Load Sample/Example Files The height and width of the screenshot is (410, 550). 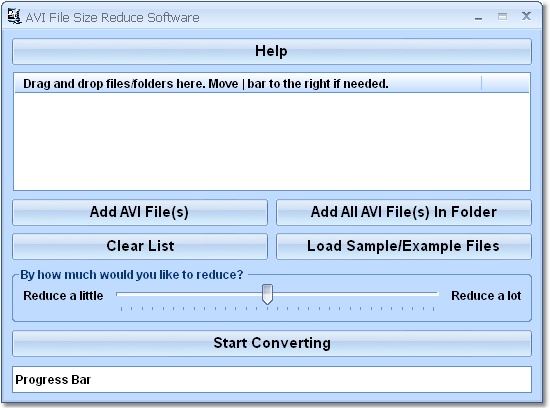point(404,246)
